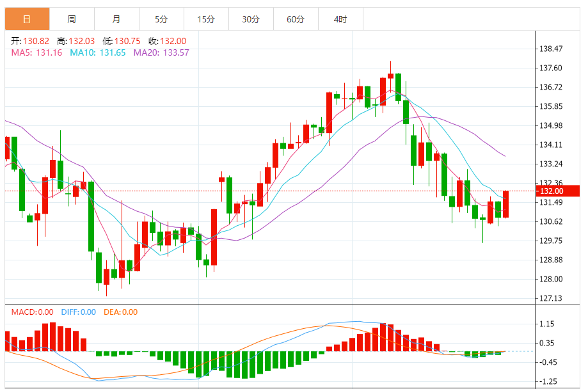
Task: Click the high price 132.03 value
Action: [x=82, y=41]
